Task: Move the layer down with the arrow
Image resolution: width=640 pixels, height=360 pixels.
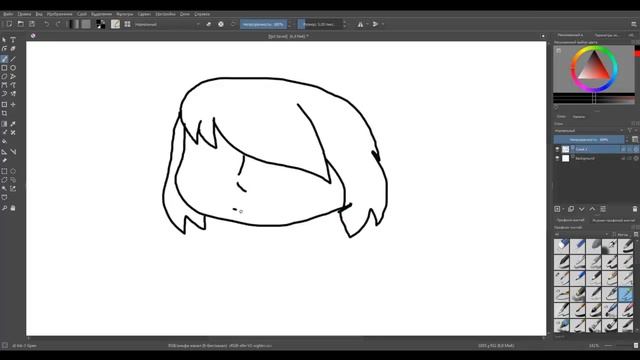Action: [x=581, y=209]
